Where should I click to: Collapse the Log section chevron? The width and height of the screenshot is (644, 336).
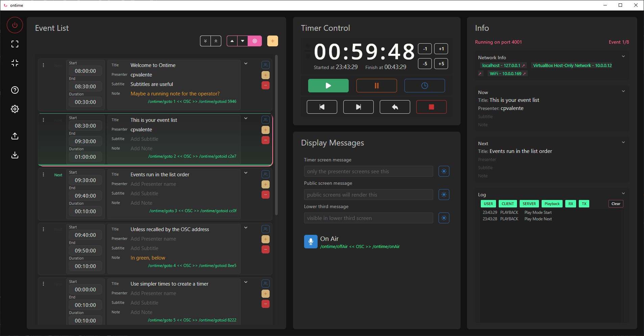click(623, 194)
